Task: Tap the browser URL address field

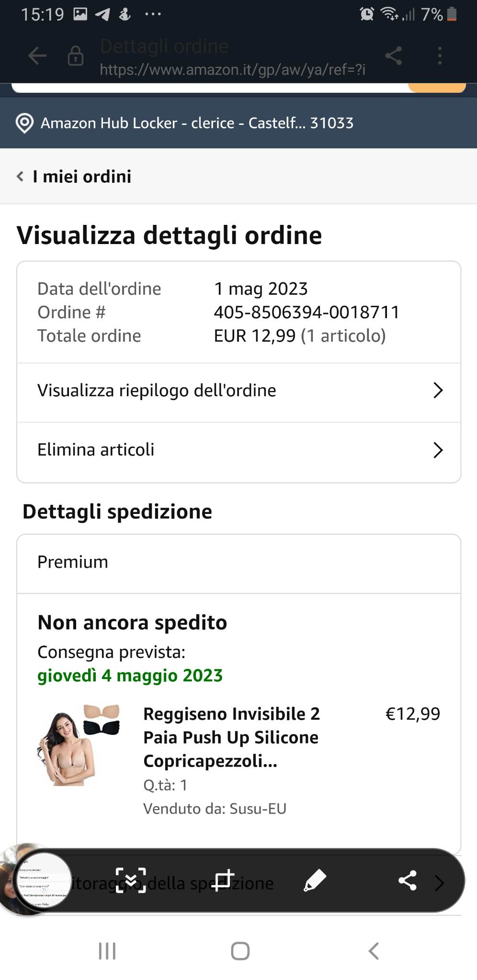Action: click(232, 70)
